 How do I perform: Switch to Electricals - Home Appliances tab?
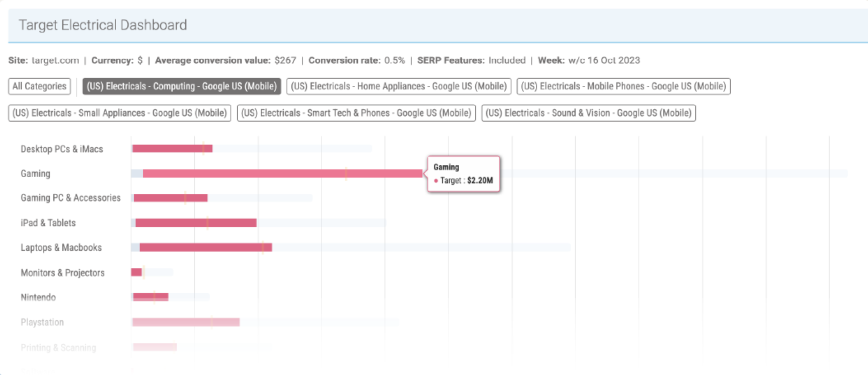[399, 86]
